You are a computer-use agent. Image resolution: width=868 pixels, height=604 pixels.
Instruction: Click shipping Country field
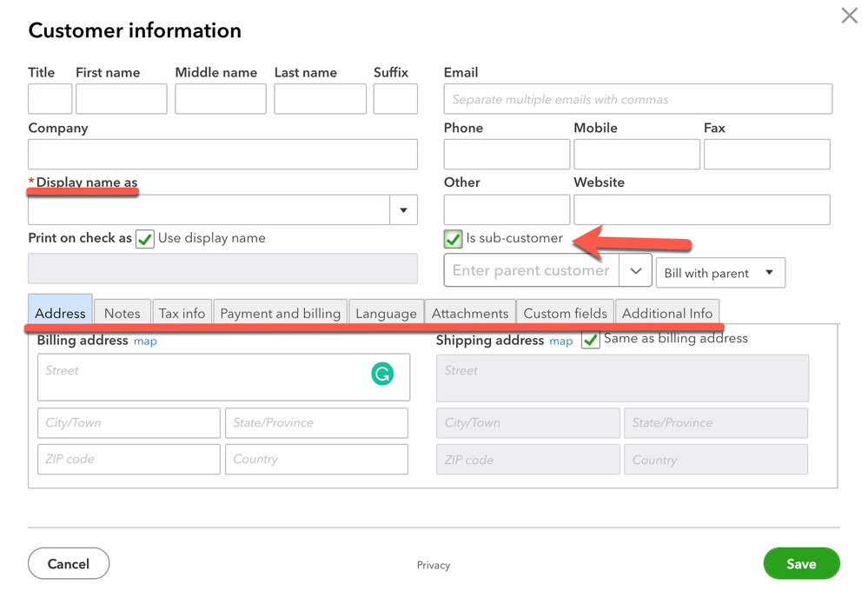(716, 459)
